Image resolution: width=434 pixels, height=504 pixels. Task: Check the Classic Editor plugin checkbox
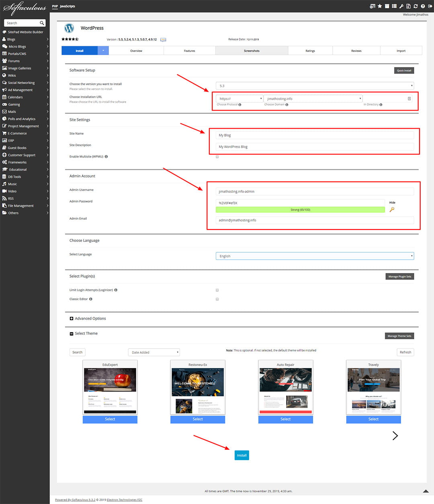[217, 299]
